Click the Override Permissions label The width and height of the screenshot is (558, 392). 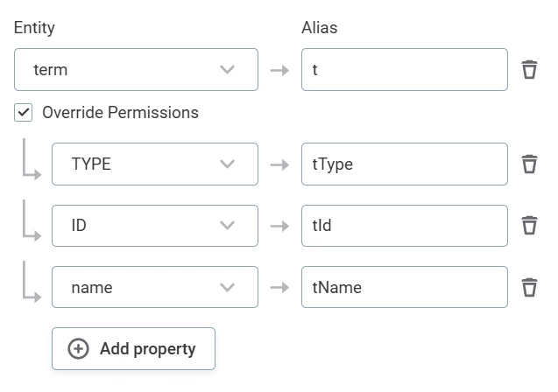tap(120, 113)
